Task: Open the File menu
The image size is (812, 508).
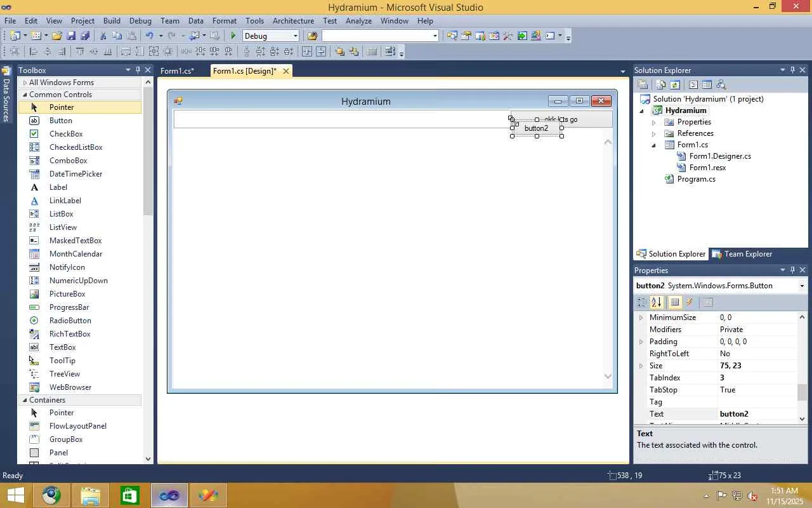Action: click(10, 21)
